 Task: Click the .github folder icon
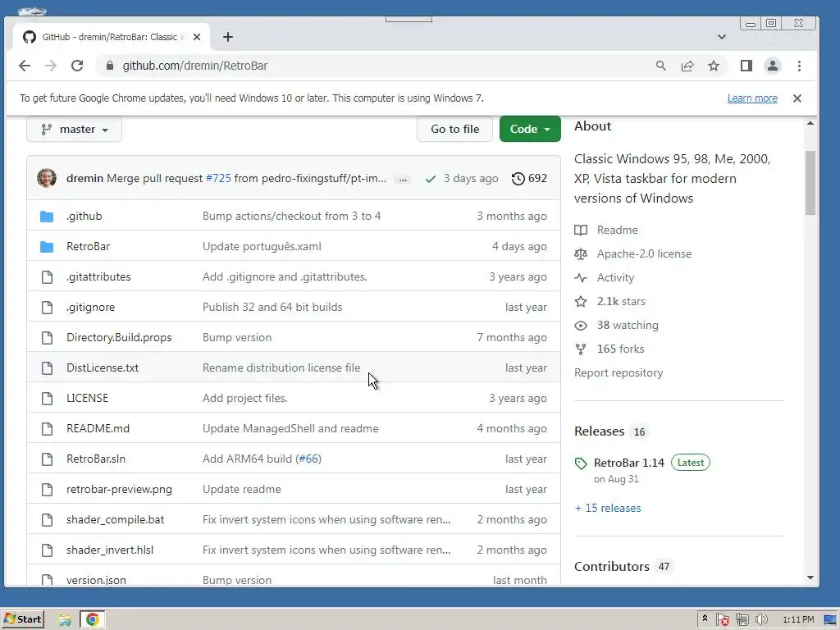(x=47, y=217)
